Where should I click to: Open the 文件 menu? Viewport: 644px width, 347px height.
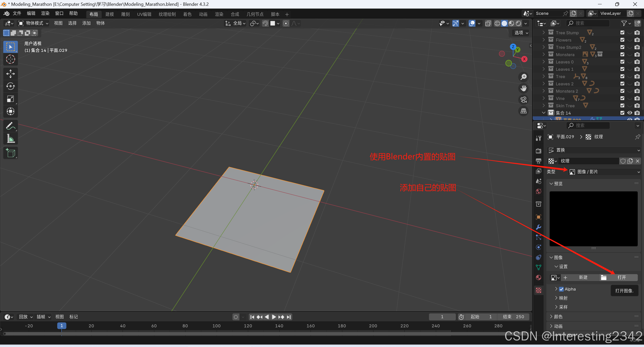point(17,13)
